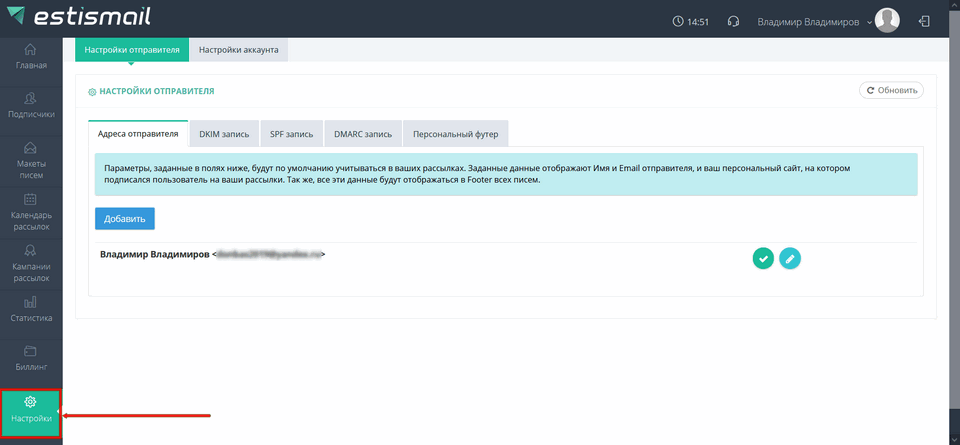View Статистика statistics page
This screenshot has width=960, height=445.
coord(31,309)
